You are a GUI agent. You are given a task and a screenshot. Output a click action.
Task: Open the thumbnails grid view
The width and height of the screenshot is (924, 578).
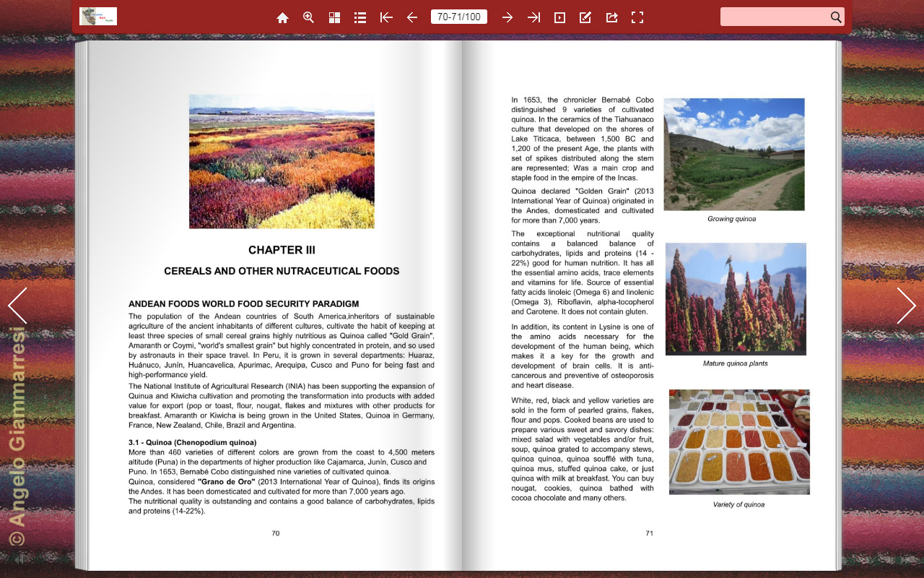[x=335, y=17]
